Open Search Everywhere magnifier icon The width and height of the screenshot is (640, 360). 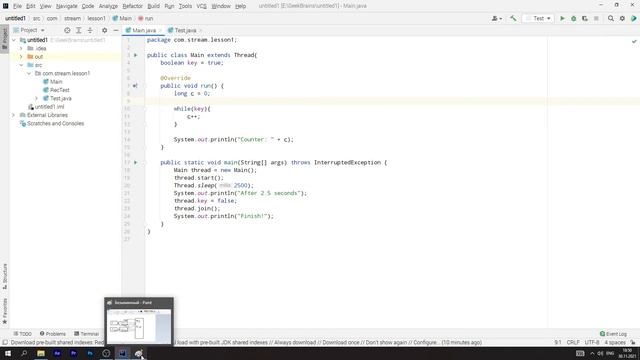(611, 18)
